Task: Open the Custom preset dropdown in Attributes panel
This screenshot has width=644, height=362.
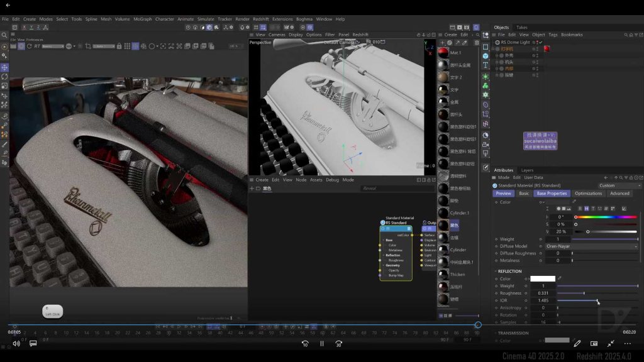Action: click(x=608, y=185)
